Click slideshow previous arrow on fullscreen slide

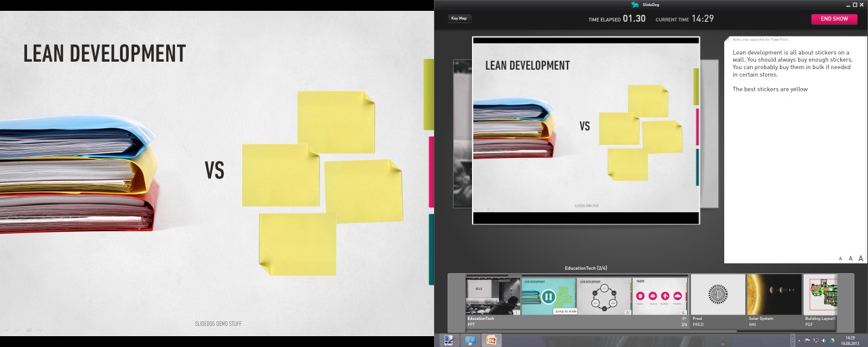pyautogui.click(x=5, y=329)
